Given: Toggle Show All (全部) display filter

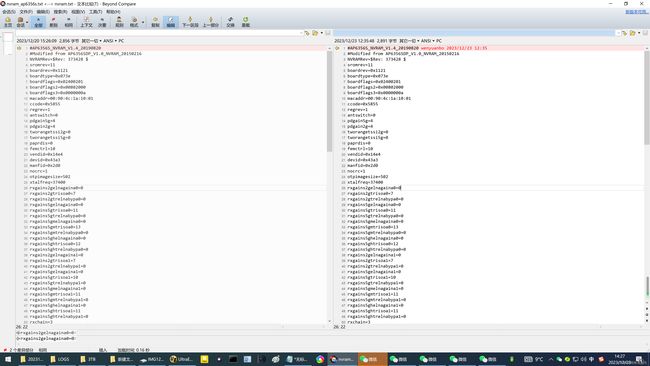Looking at the screenshot, I should (x=38, y=22).
